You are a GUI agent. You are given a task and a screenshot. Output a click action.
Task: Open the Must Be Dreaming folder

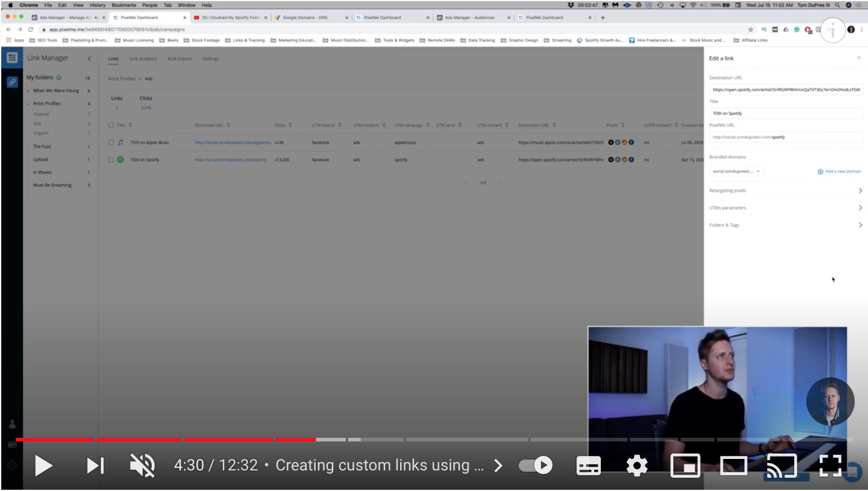(52, 185)
